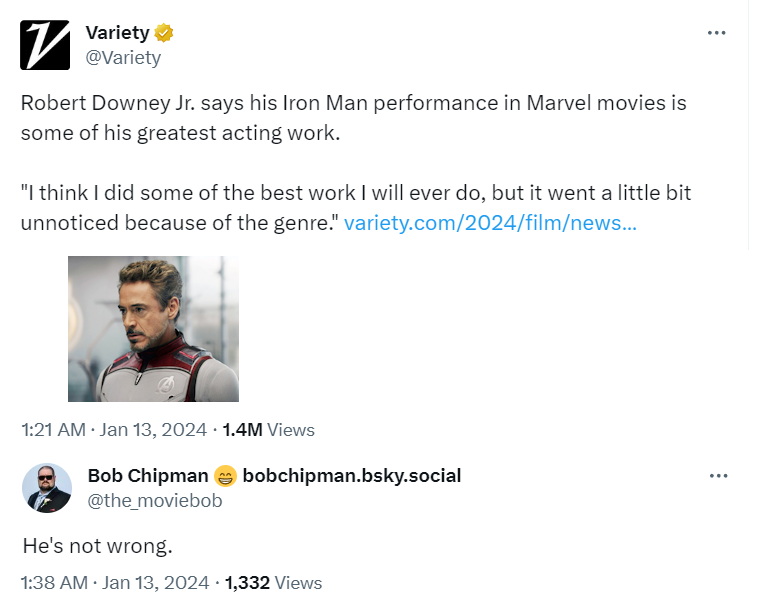
Task: Click the @Variety handle
Action: [123, 58]
